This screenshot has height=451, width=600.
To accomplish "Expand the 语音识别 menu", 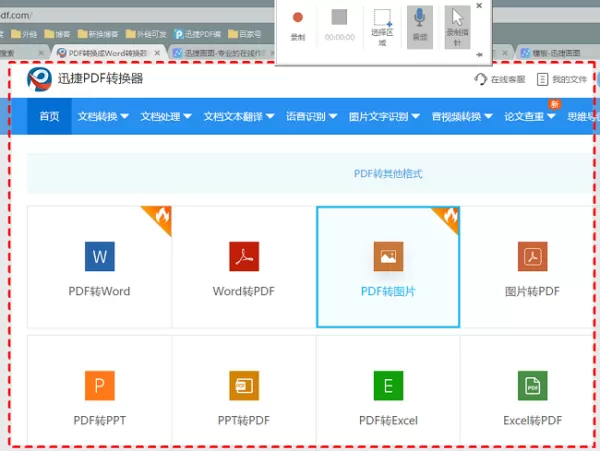I will pyautogui.click(x=311, y=116).
